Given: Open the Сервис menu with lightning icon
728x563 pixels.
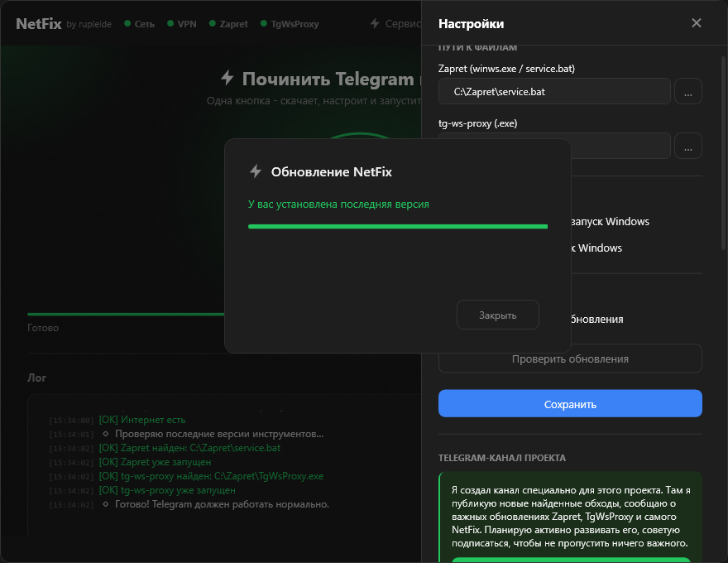Looking at the screenshot, I should [395, 24].
